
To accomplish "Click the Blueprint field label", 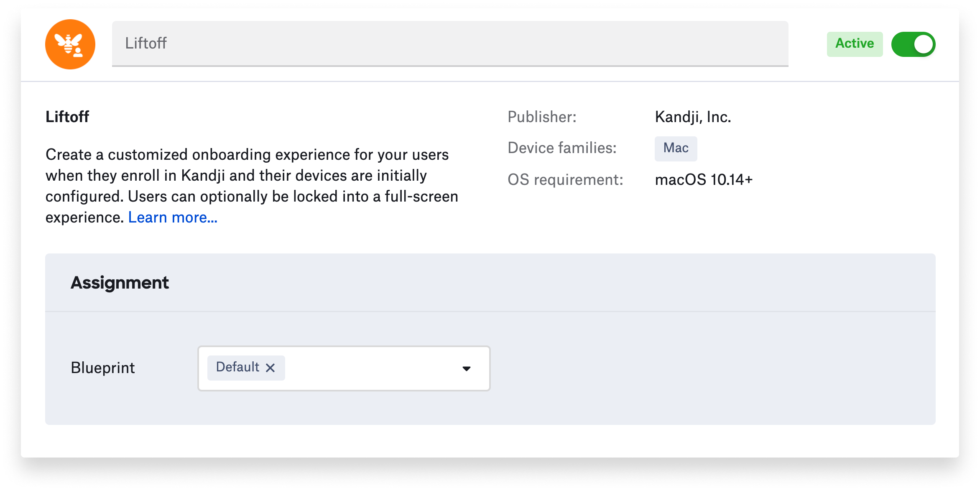I will 102,368.
